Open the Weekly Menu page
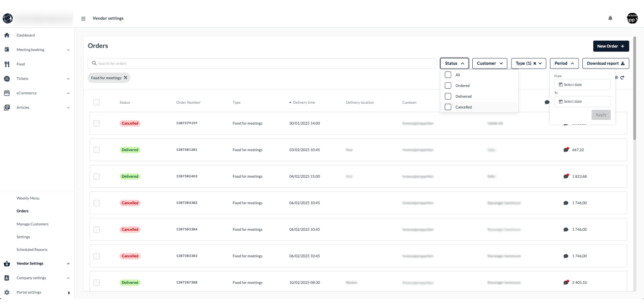 tap(28, 198)
